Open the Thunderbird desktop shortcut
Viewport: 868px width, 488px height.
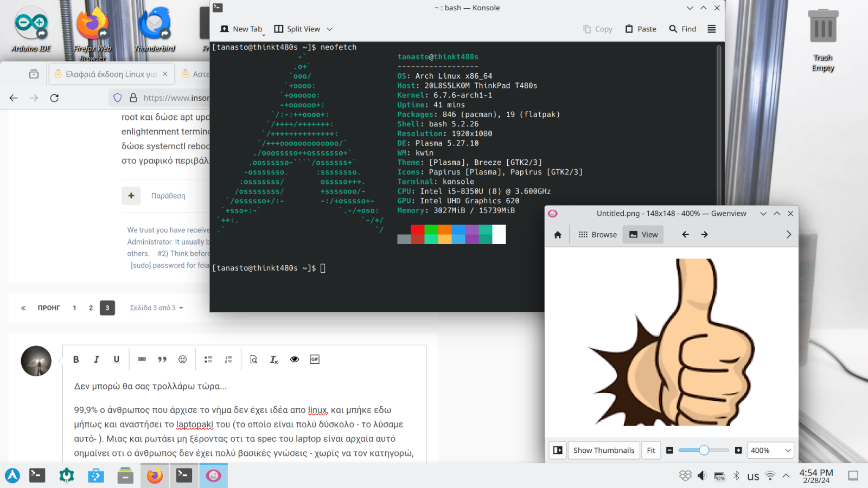[x=155, y=29]
